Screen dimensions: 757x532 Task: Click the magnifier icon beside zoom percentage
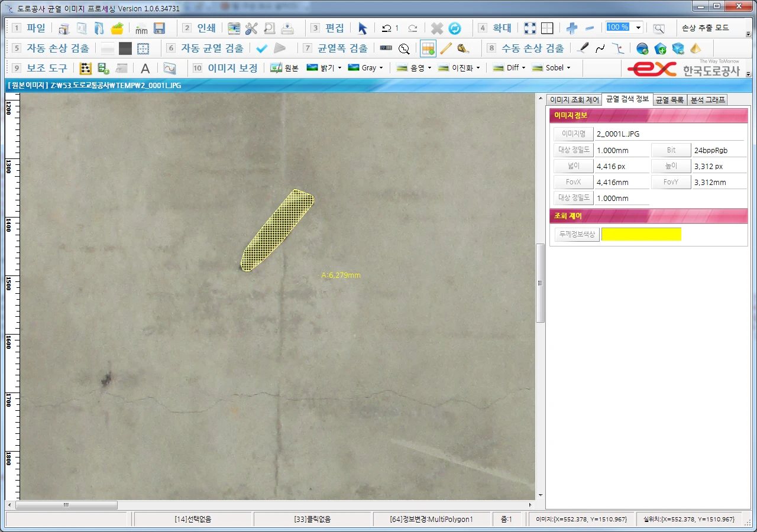coord(658,28)
